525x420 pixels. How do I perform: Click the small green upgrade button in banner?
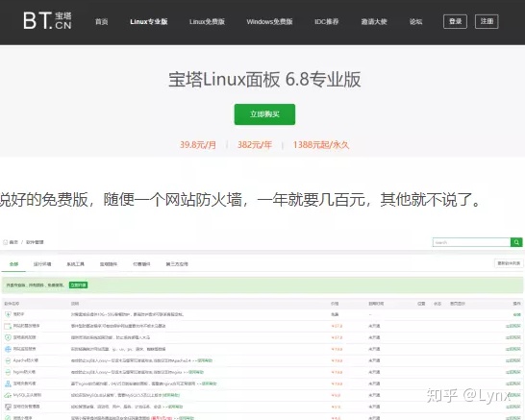tap(78, 284)
